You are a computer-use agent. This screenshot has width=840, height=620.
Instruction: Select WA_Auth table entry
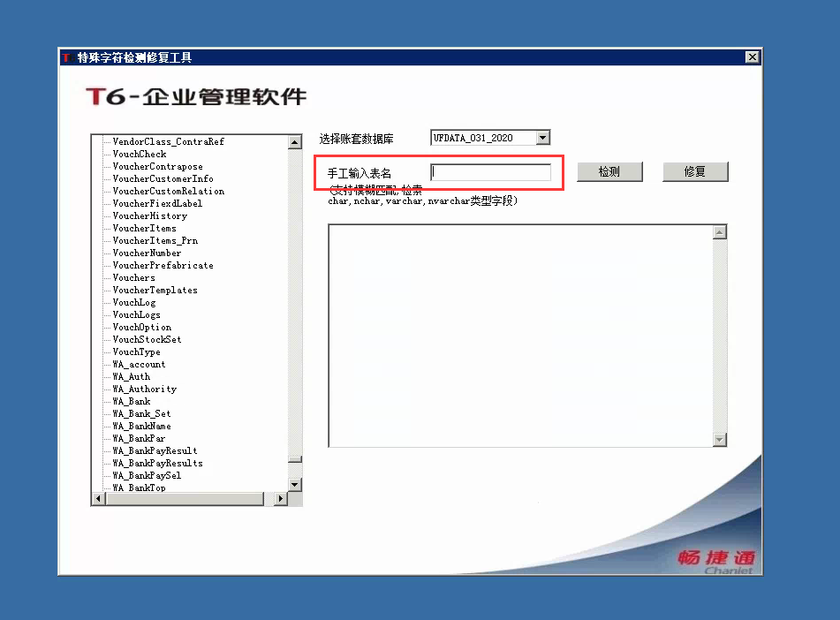pos(132,376)
